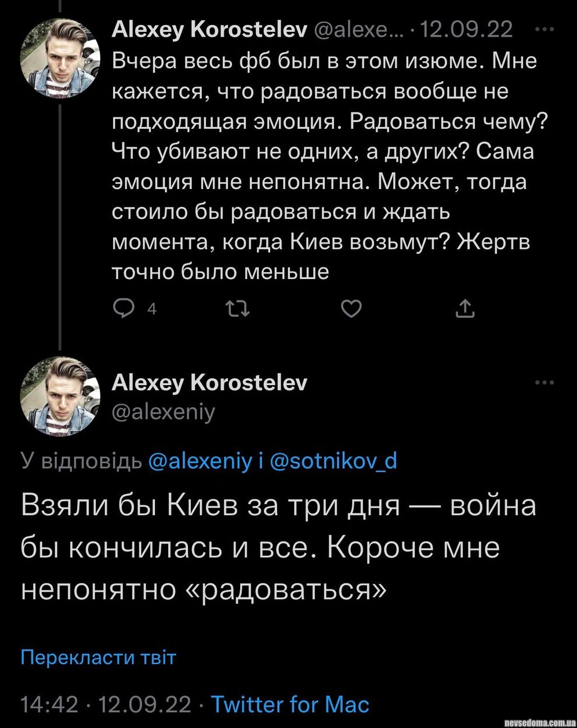
Task: Click the reply speech-bubble icon on the first tweet
Action: [x=124, y=310]
